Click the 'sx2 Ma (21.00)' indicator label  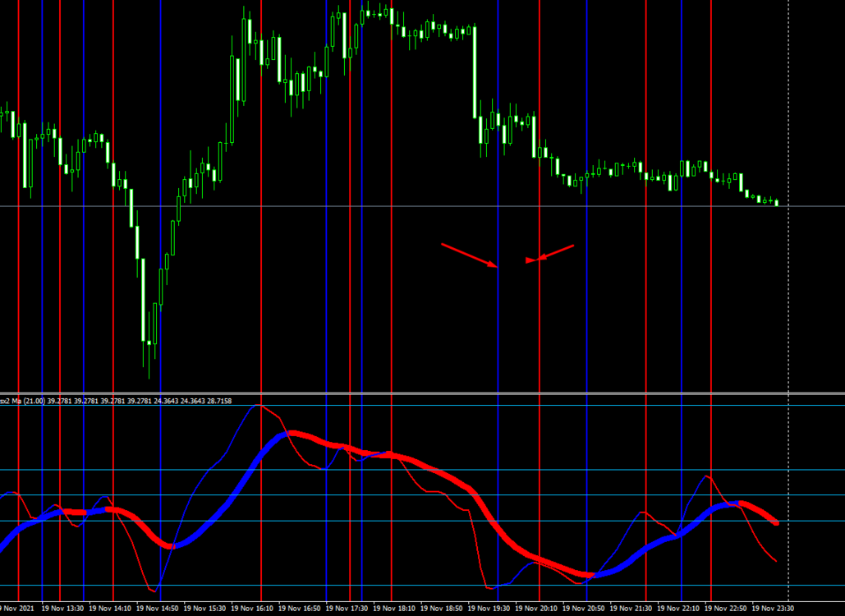click(23, 401)
